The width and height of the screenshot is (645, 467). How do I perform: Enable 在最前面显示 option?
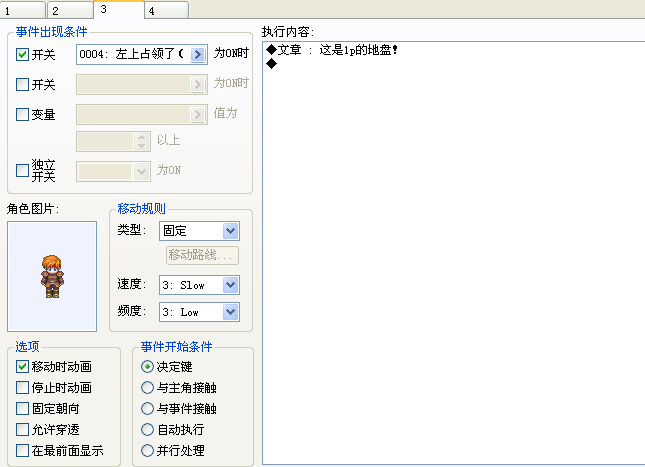pos(22,450)
